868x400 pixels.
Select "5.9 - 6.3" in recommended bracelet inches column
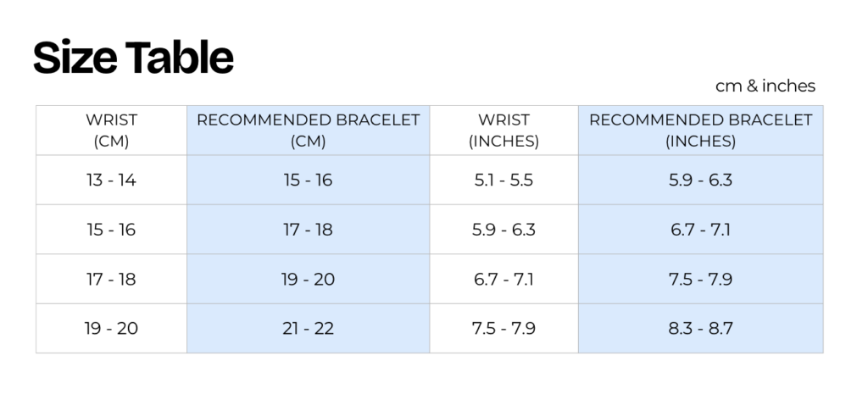(x=700, y=181)
